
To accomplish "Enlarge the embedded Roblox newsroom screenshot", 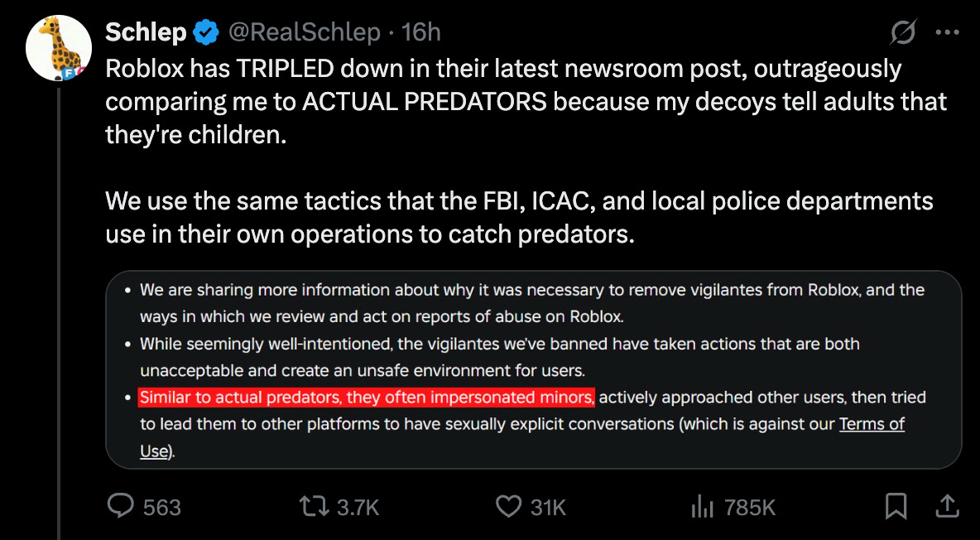I will 533,370.
